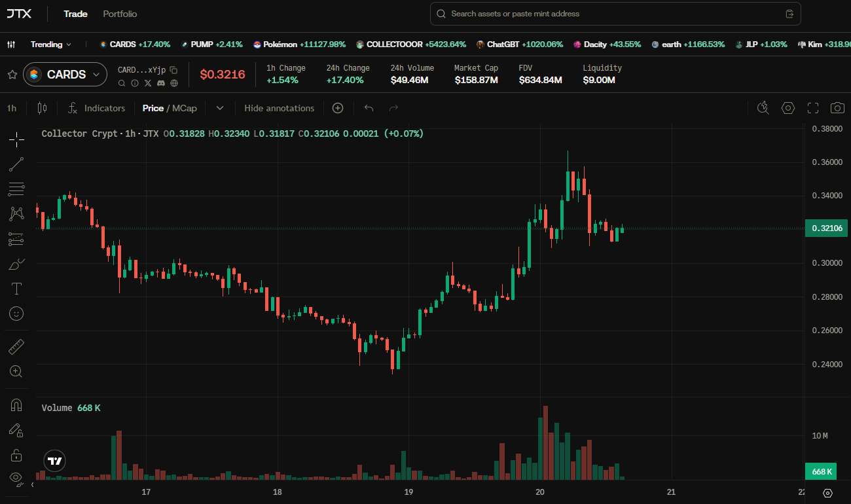Viewport: 851px width, 504px height.
Task: Toggle magnet mode for drawings
Action: click(x=16, y=405)
